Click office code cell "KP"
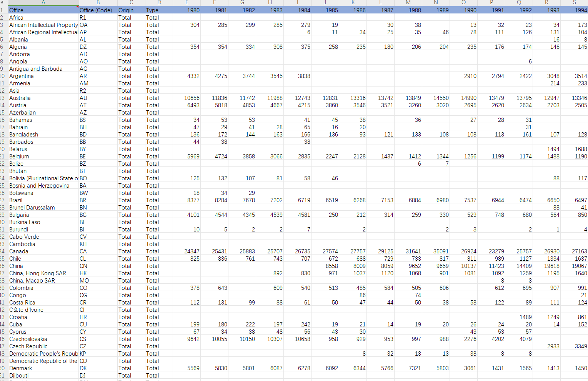 click(x=98, y=354)
